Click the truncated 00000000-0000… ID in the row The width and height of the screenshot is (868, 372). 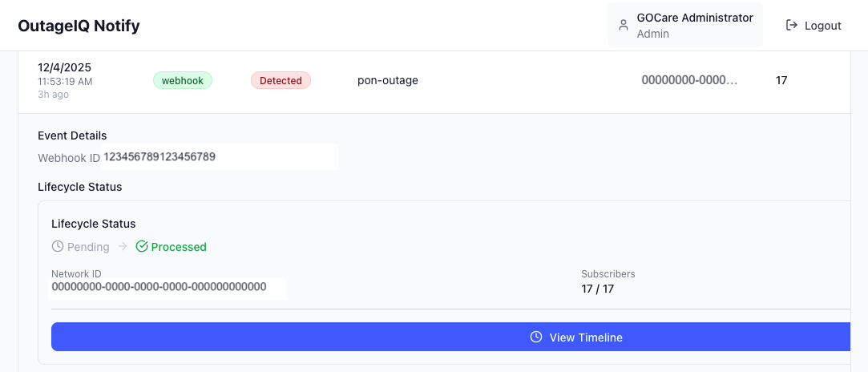(689, 80)
